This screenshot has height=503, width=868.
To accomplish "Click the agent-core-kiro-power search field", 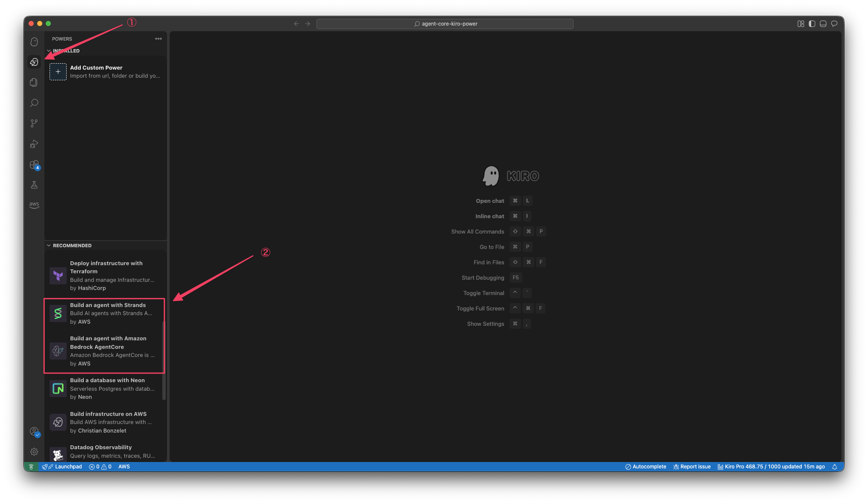I will pyautogui.click(x=445, y=24).
